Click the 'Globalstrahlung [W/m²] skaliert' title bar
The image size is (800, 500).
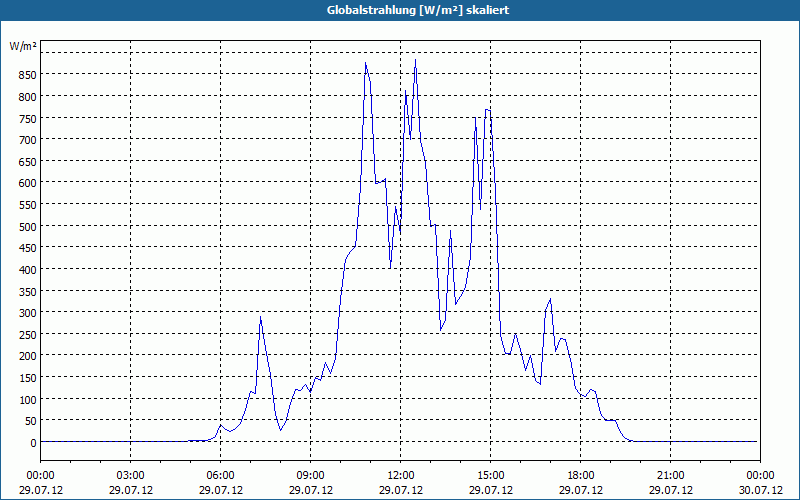point(400,10)
